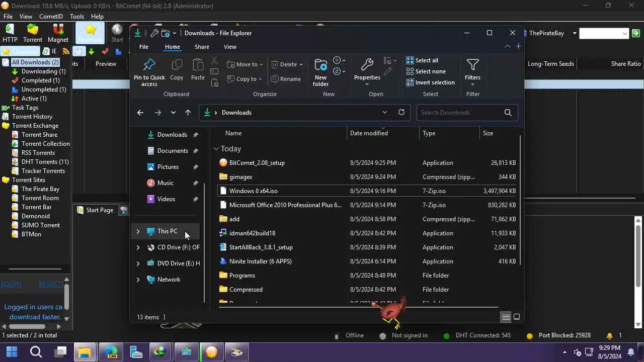Open BitComet's CometID menu
This screenshot has width=644, height=362.
51,17
